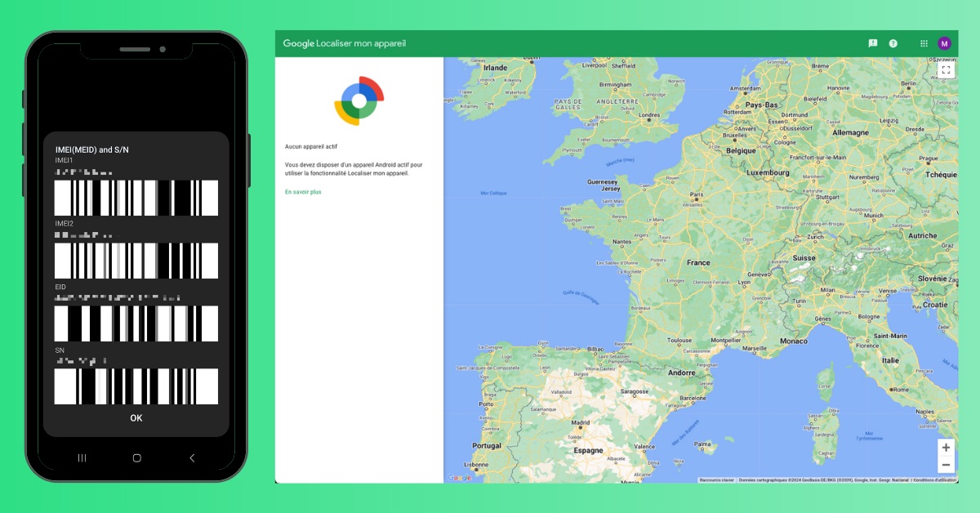Zoom in on the map
The height and width of the screenshot is (513, 980).
coord(946,448)
